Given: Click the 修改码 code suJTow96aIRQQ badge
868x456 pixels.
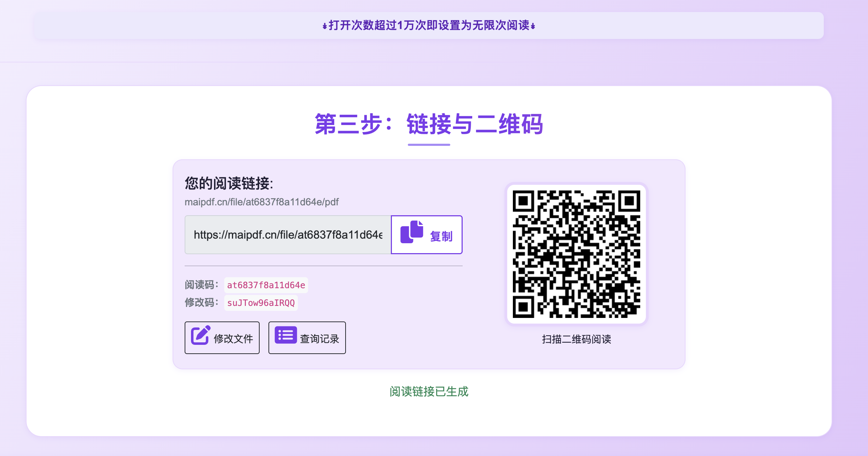Looking at the screenshot, I should click(261, 303).
